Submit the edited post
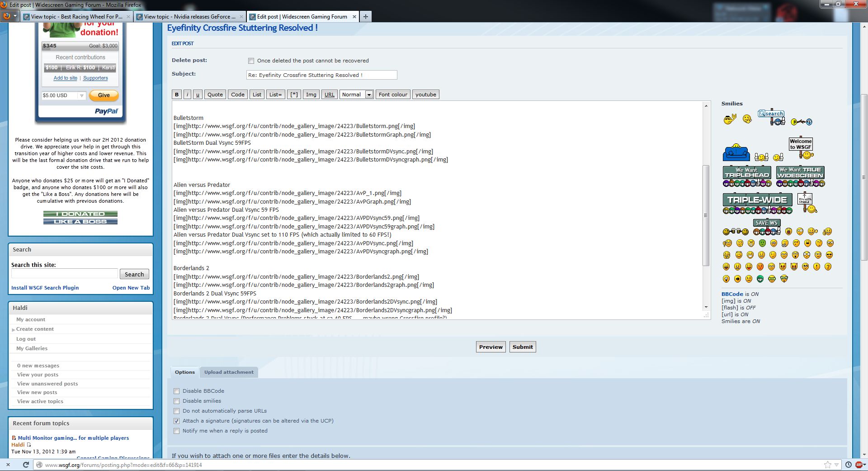Screen dimensions: 868x471 (523, 347)
